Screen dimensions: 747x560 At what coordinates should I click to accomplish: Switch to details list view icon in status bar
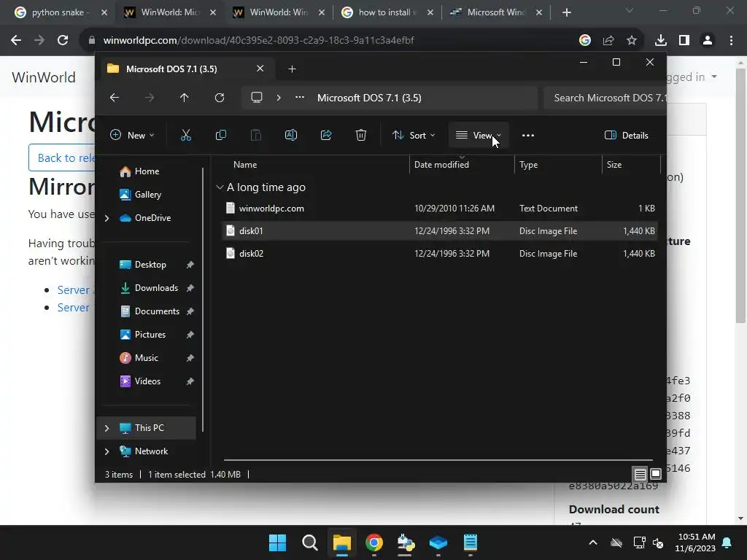[640, 474]
